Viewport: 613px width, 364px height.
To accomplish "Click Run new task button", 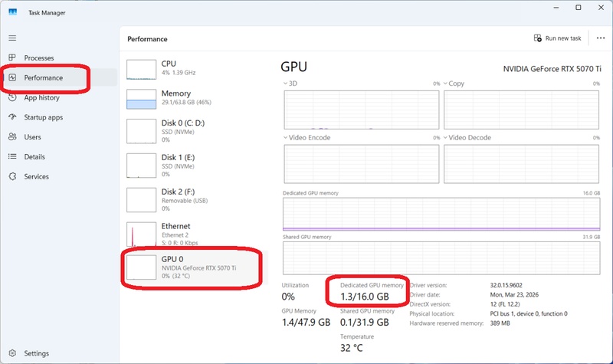I will pyautogui.click(x=557, y=38).
